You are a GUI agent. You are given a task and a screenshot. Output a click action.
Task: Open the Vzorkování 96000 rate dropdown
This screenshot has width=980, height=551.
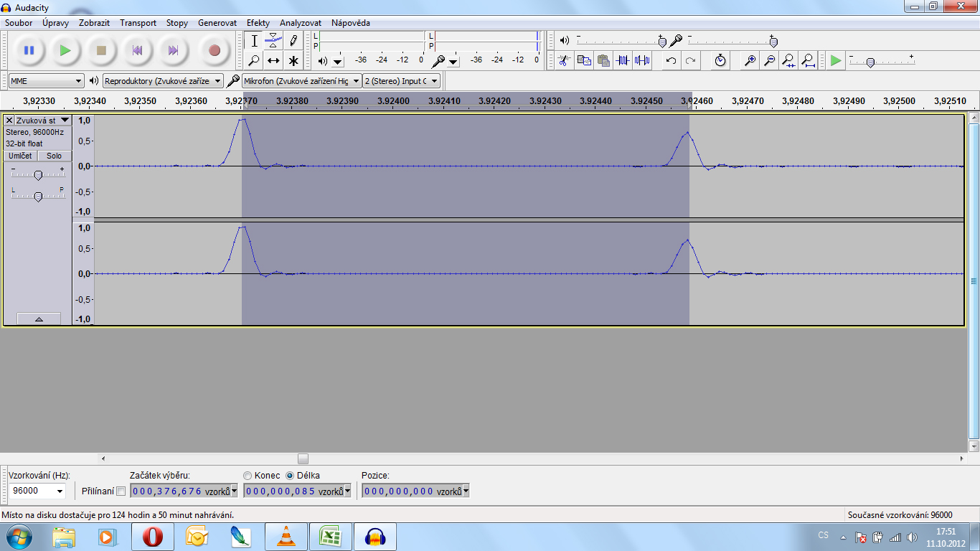click(x=37, y=491)
